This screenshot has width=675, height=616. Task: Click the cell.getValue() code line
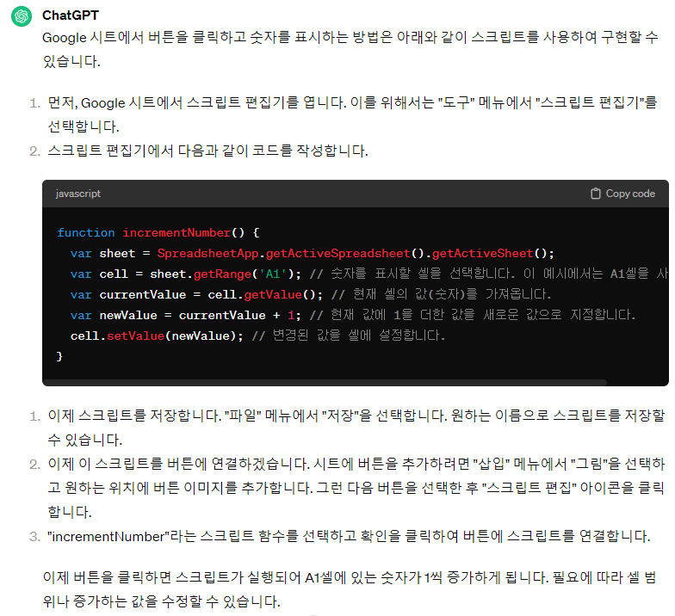tap(311, 294)
